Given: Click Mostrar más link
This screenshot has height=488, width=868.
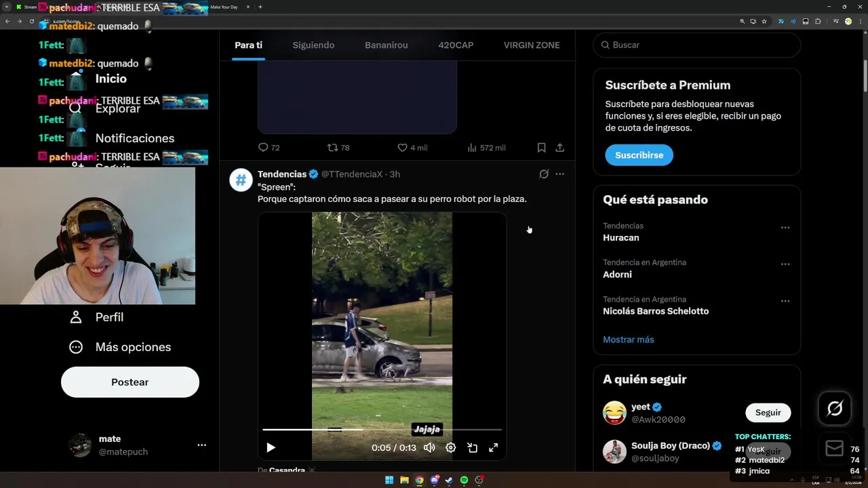Looking at the screenshot, I should [628, 340].
